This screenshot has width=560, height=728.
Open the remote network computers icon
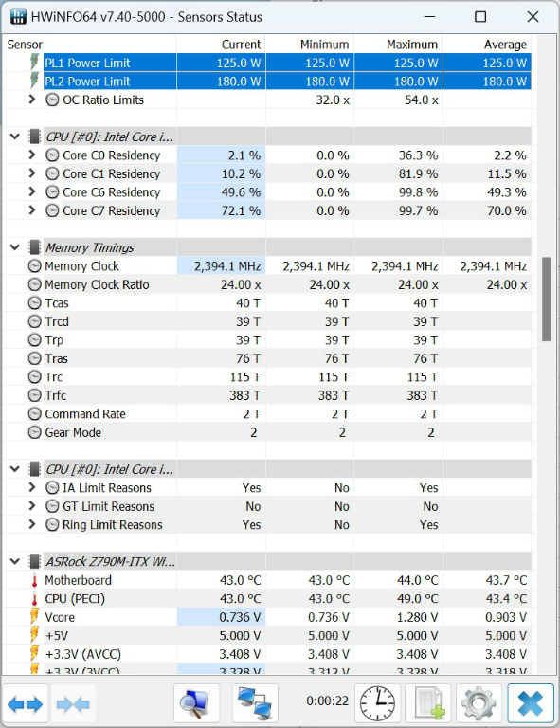click(255, 704)
